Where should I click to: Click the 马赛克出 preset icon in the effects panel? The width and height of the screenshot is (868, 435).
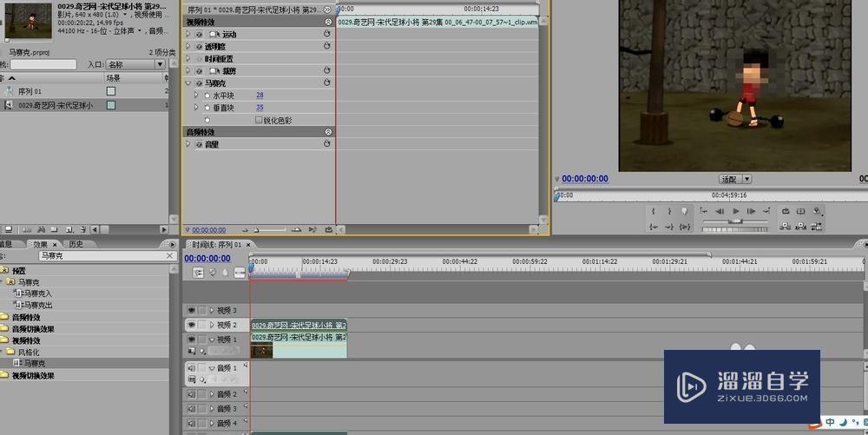tap(18, 305)
